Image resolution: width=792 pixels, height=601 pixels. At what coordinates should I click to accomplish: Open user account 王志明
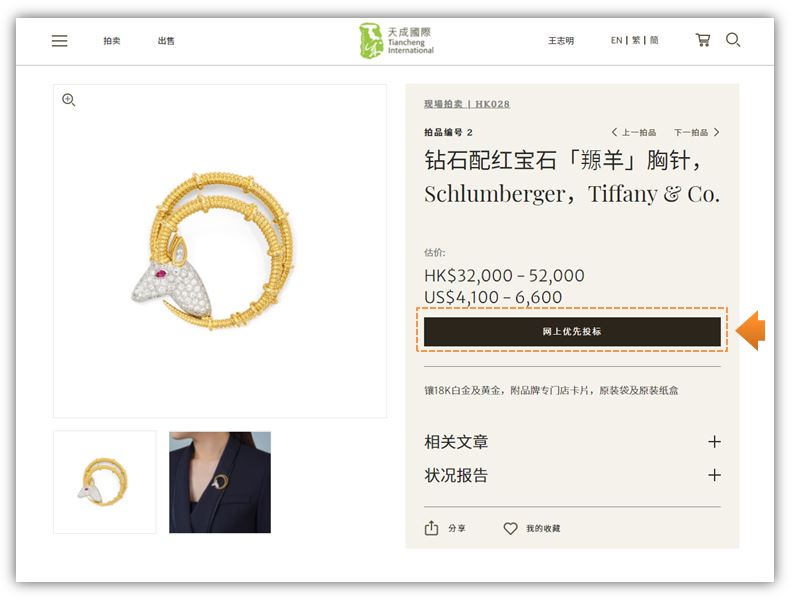point(561,41)
